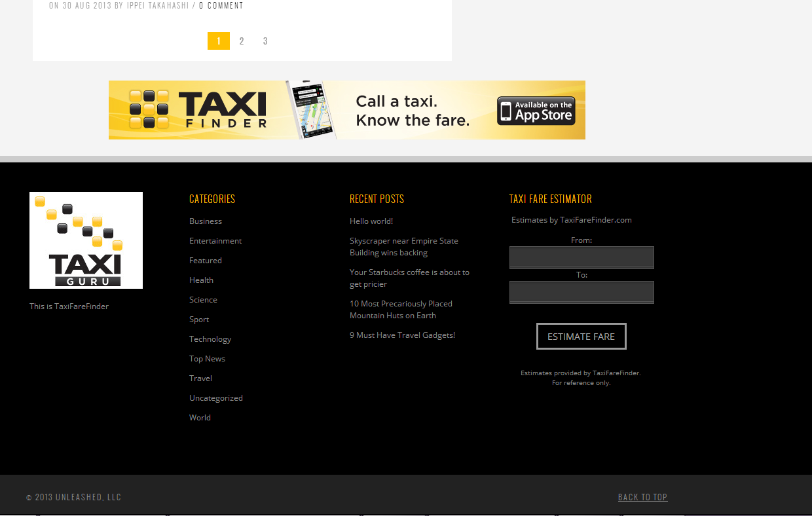This screenshot has width=812, height=516.
Task: Click the App Store badge in banner
Action: click(x=536, y=111)
